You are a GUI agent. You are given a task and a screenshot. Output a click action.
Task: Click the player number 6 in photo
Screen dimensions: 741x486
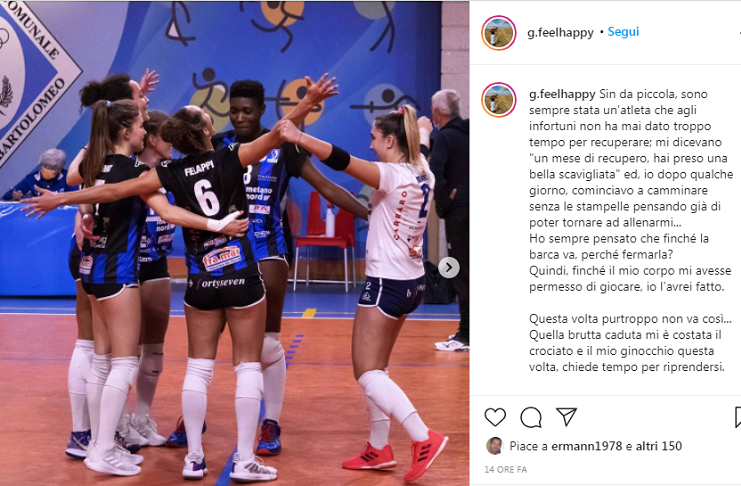(x=207, y=197)
